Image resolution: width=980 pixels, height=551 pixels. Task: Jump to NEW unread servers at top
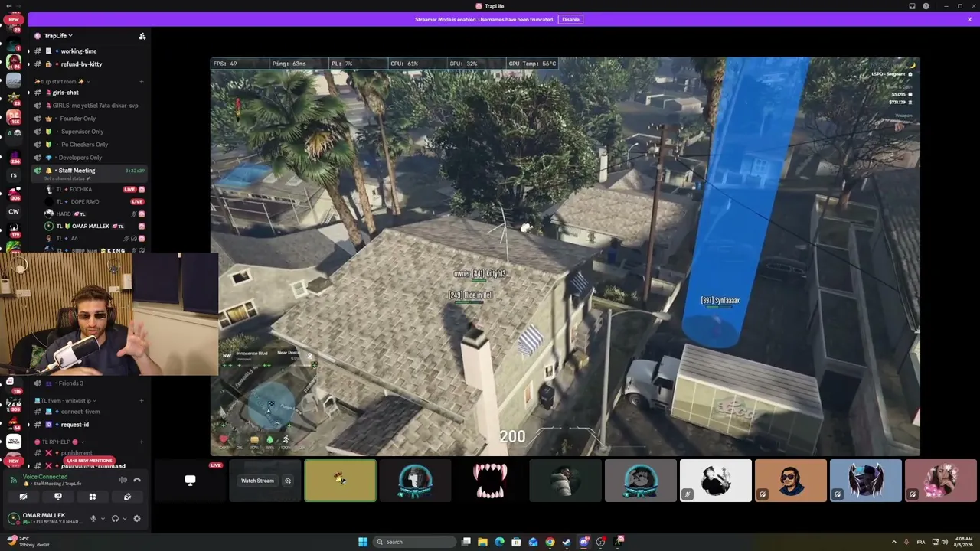tap(13, 20)
